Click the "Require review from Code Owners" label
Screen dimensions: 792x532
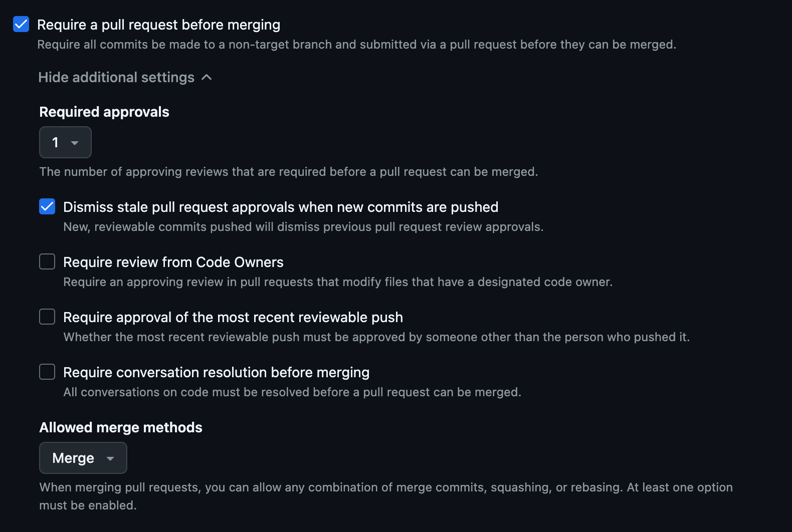coord(173,262)
